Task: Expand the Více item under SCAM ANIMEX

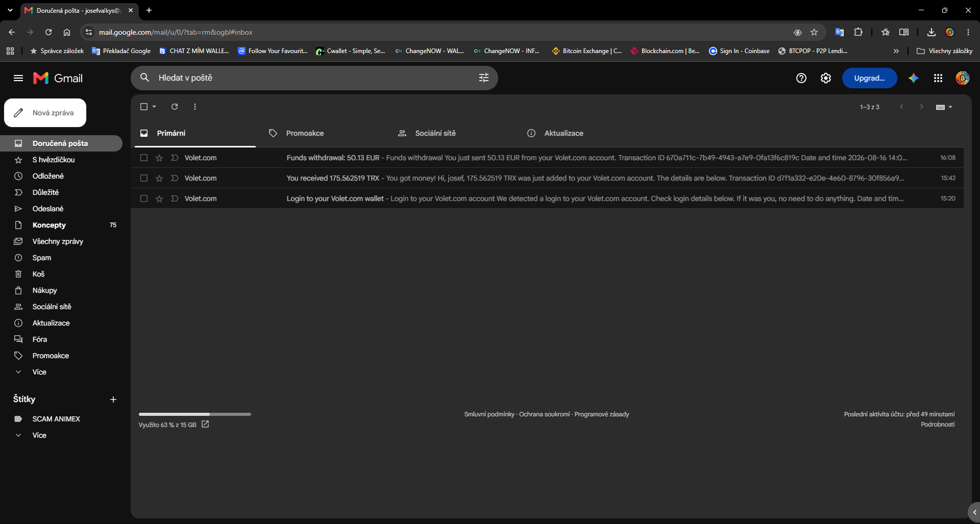Action: 39,435
